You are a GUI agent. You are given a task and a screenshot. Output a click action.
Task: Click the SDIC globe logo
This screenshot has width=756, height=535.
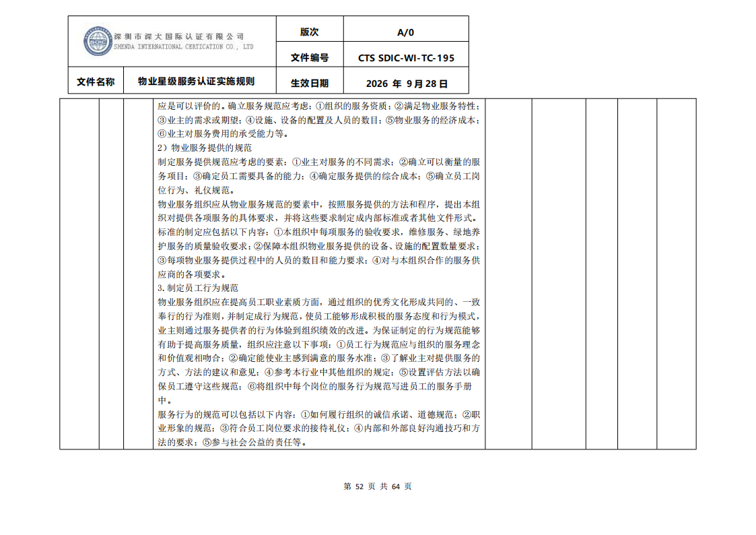point(98,42)
